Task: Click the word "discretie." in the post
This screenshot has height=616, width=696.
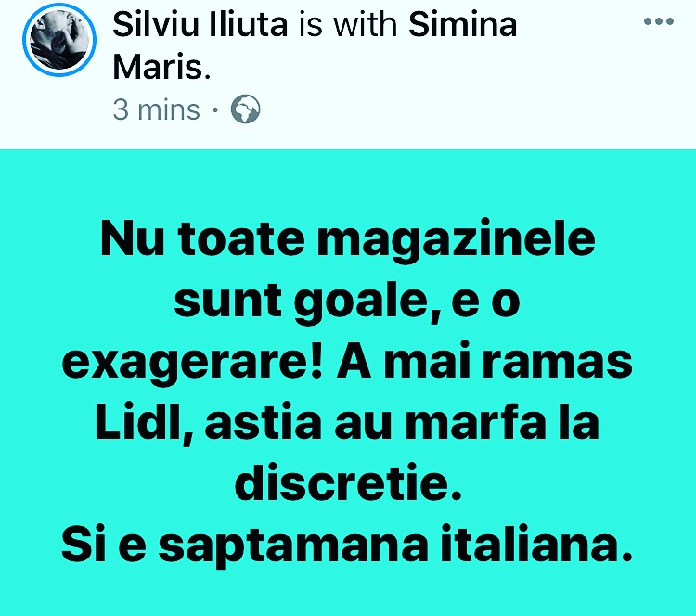Action: click(x=348, y=482)
